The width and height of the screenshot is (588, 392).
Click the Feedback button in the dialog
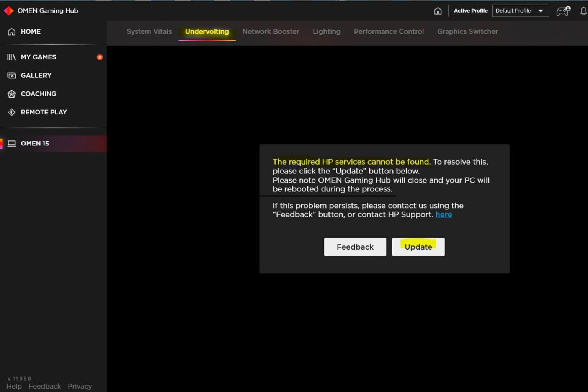pyautogui.click(x=355, y=247)
